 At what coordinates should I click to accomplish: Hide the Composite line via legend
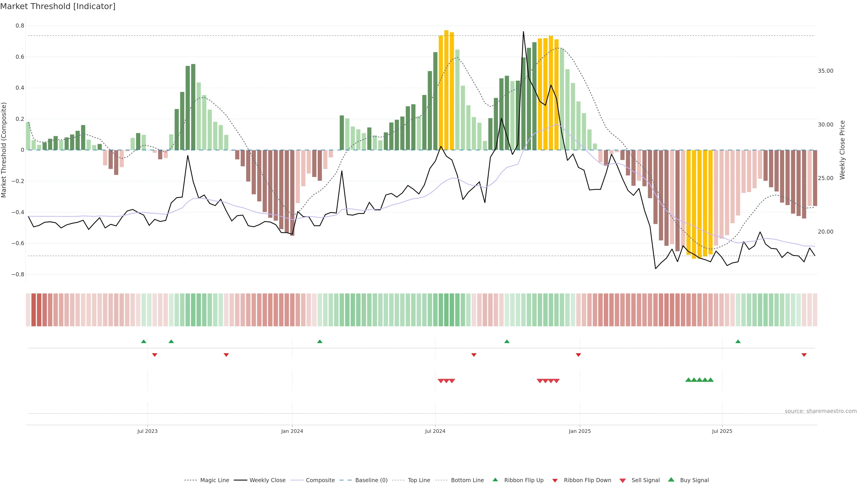coord(320,480)
